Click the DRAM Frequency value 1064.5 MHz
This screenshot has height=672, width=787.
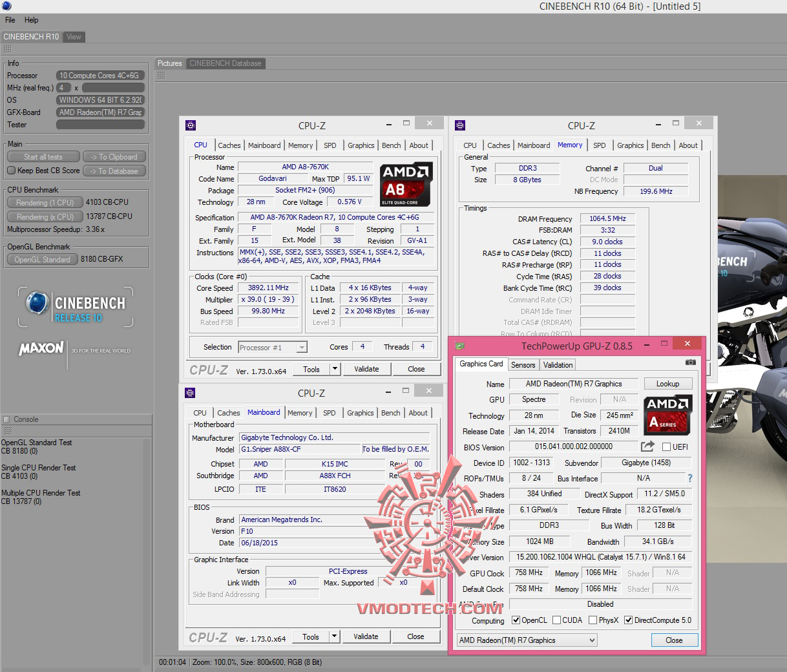click(607, 218)
